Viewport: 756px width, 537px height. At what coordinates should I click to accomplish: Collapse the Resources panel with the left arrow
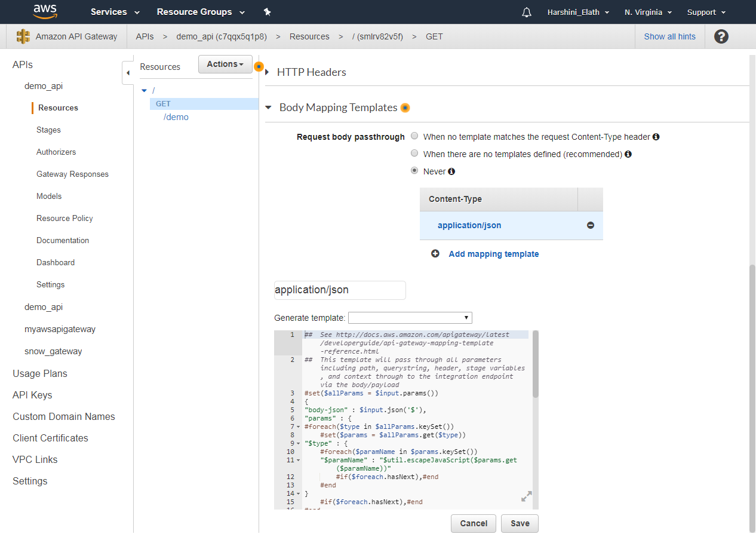(x=128, y=72)
